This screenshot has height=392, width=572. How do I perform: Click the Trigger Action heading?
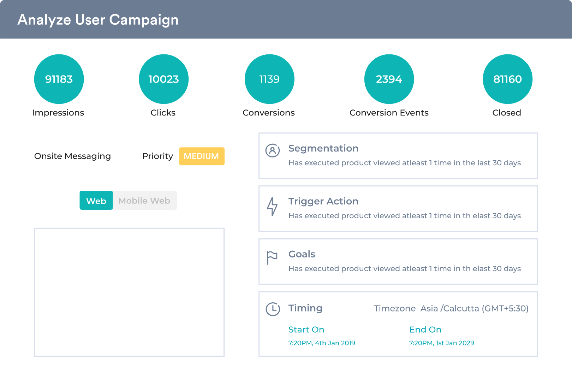pyautogui.click(x=323, y=201)
